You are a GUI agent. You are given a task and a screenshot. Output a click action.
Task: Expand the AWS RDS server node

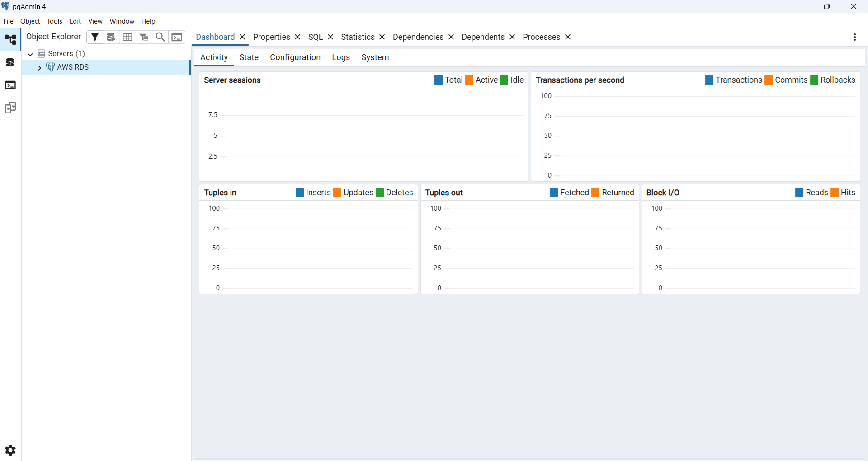[39, 67]
